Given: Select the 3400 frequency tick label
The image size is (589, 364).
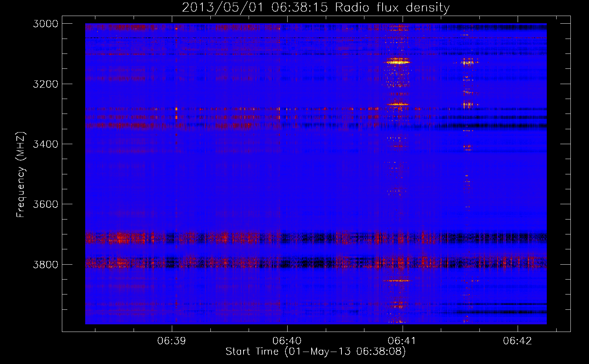Looking at the screenshot, I should click(46, 144).
